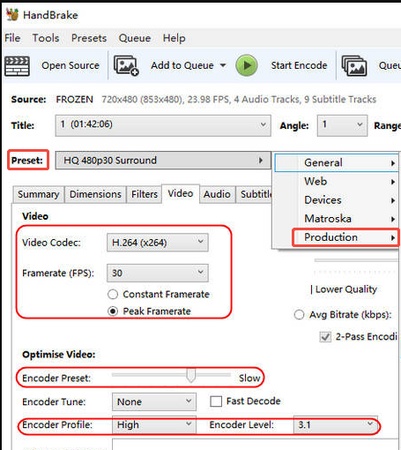This screenshot has width=401, height=450.
Task: Expand the Devices preset submenu
Action: pyautogui.click(x=336, y=200)
